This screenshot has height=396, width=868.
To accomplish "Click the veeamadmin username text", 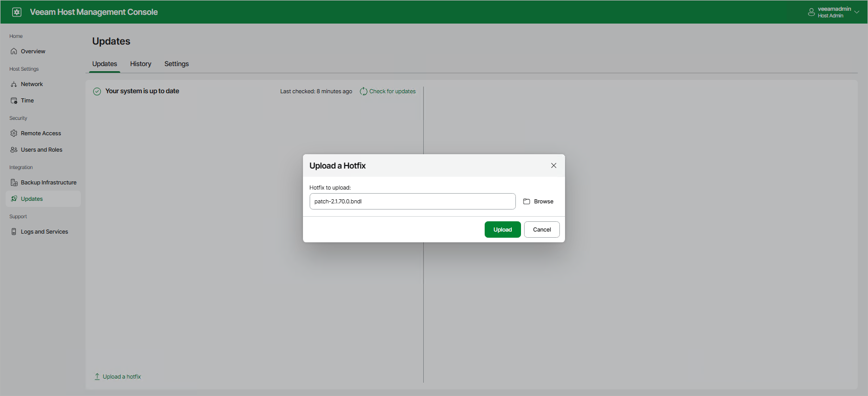I will coord(834,9).
